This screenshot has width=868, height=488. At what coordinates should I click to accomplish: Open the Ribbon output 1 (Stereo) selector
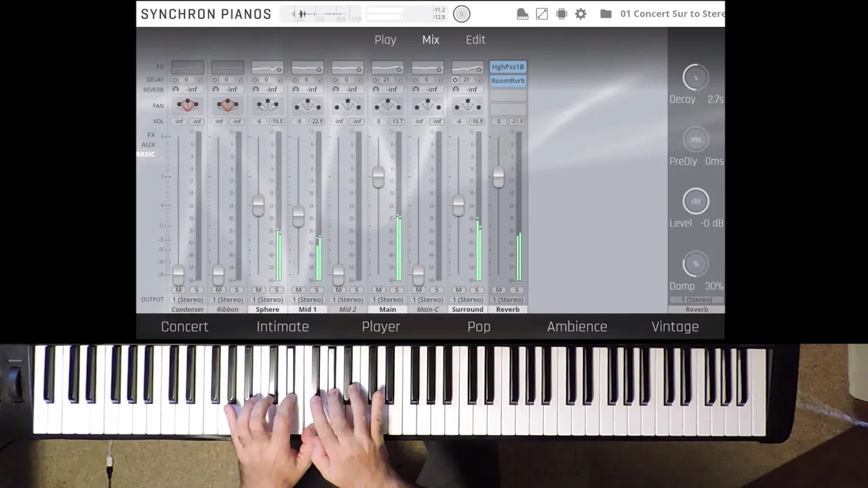[227, 300]
